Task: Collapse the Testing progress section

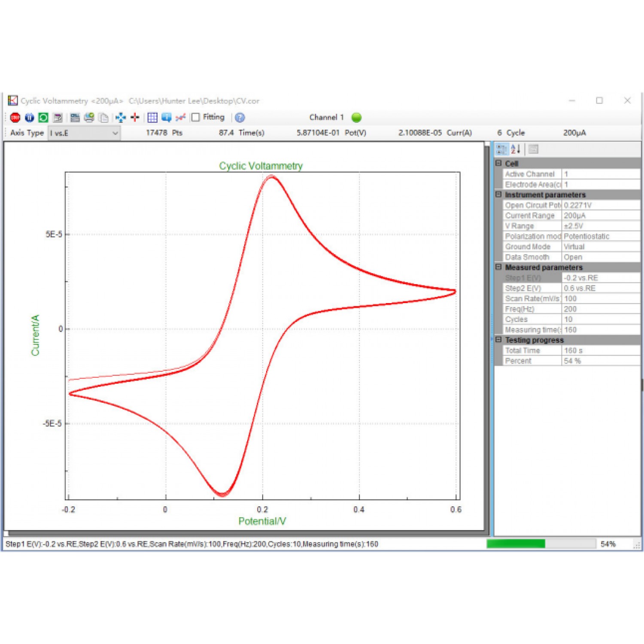Action: click(498, 340)
